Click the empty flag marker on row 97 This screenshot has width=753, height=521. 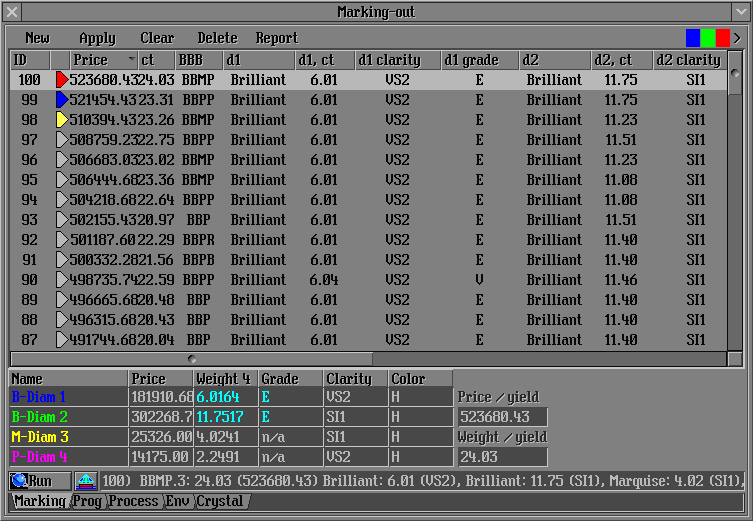(x=61, y=140)
